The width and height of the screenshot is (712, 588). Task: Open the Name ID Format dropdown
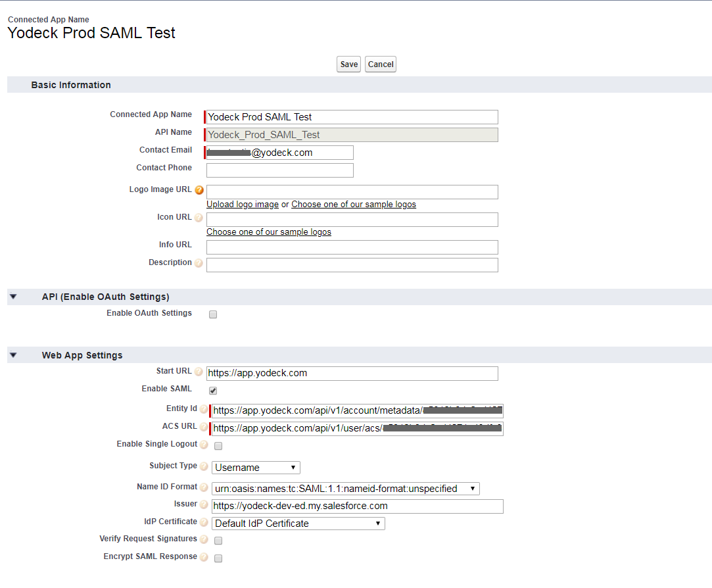click(x=345, y=489)
